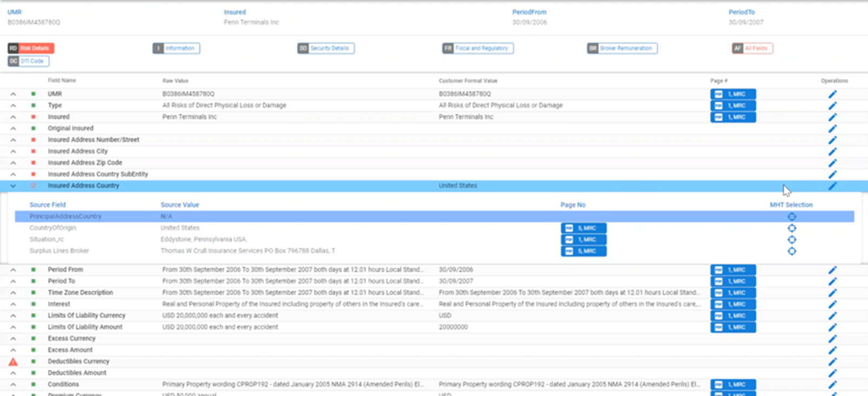This screenshot has height=396, width=868.
Task: Edit the Type field with pencil icon
Action: (832, 105)
